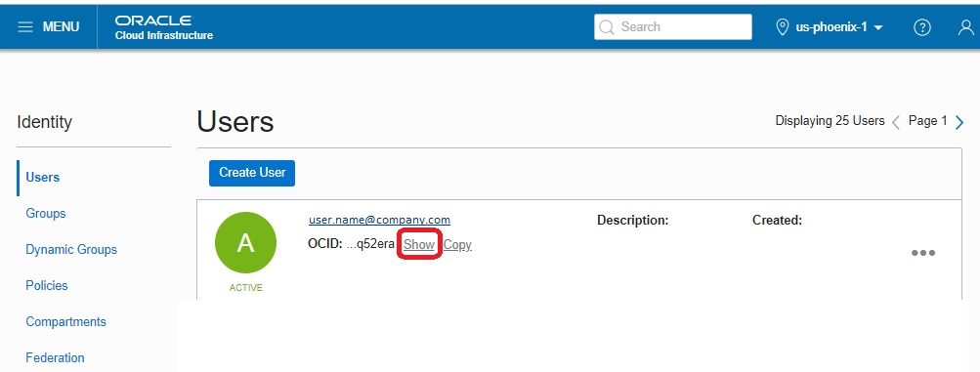Show the full OCID value

419,245
